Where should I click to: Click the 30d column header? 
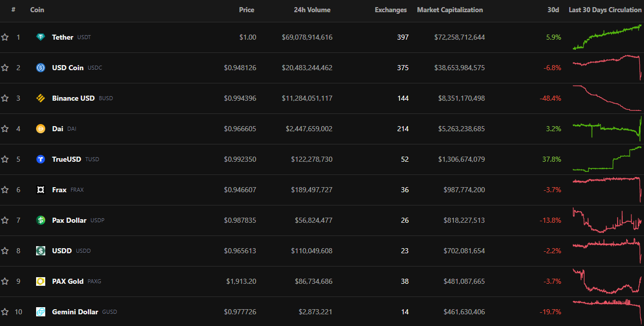pyautogui.click(x=555, y=10)
